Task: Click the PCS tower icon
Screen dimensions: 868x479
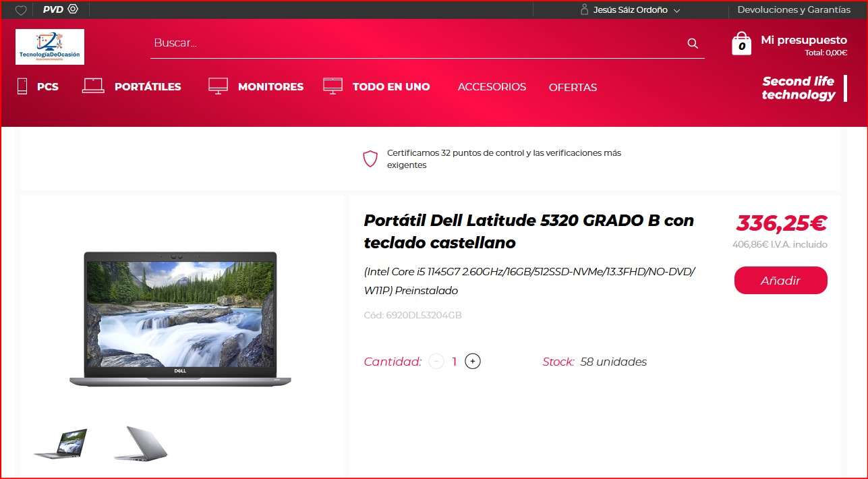Action: coord(22,86)
